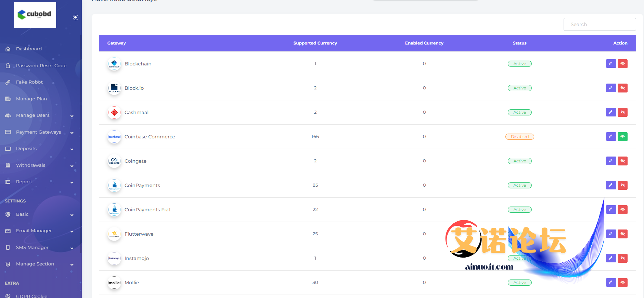
Task: Expand the Email Manager chevron
Action: coord(72,232)
